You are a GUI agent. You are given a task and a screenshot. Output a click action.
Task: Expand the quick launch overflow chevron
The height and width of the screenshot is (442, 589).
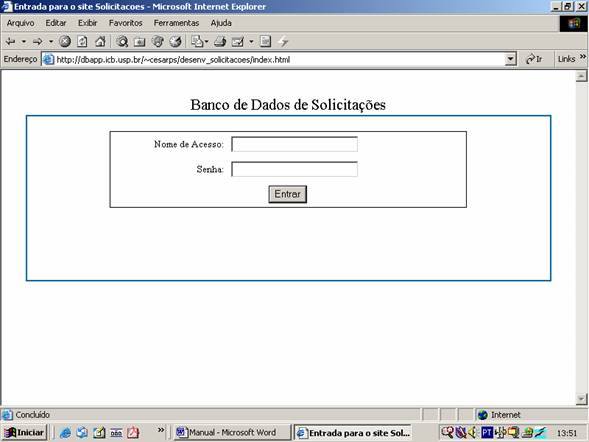(161, 430)
